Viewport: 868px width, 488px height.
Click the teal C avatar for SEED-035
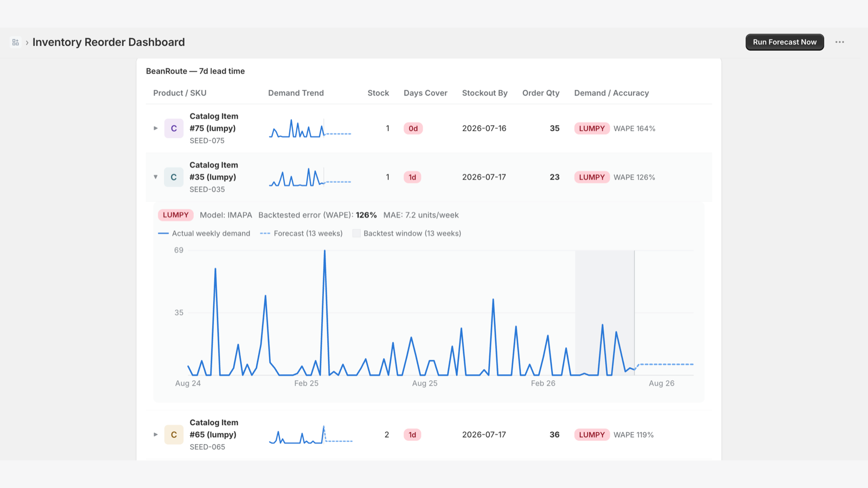tap(174, 177)
